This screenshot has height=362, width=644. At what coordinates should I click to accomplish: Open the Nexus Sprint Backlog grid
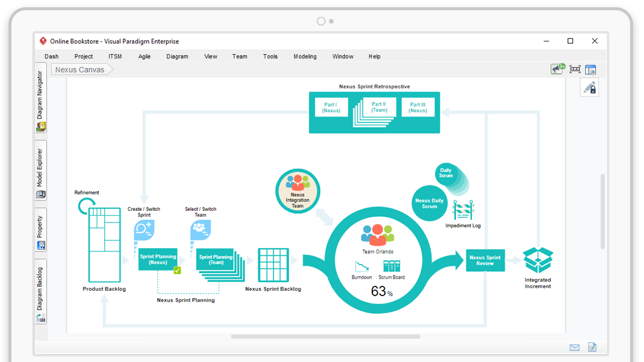click(x=273, y=264)
